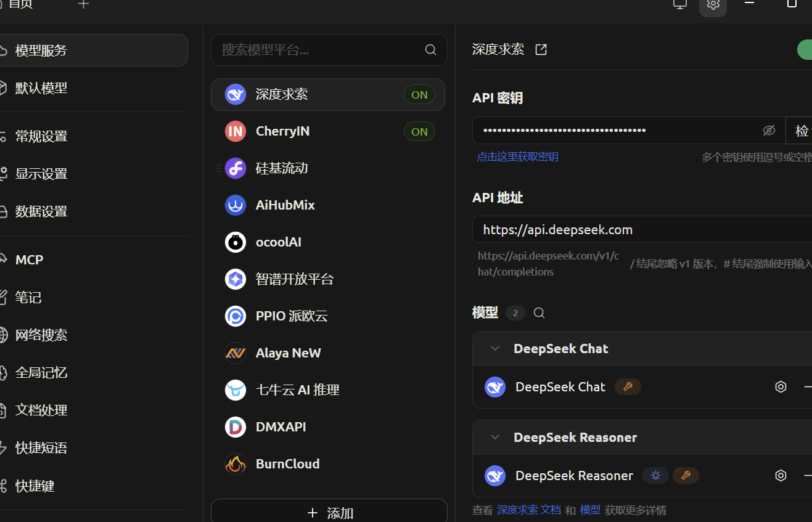Open 笔记 settings section
Image resolution: width=812 pixels, height=522 pixels.
point(94,298)
